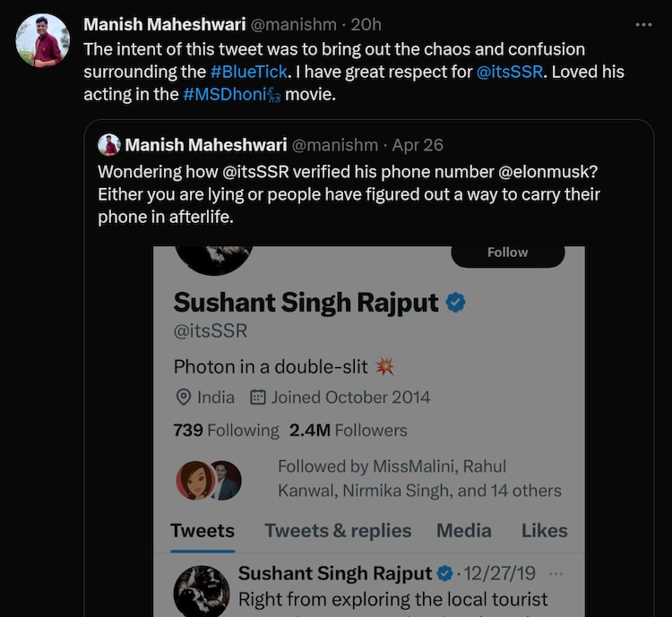View the 2.4M Followers list
The image size is (672, 617).
click(x=349, y=430)
